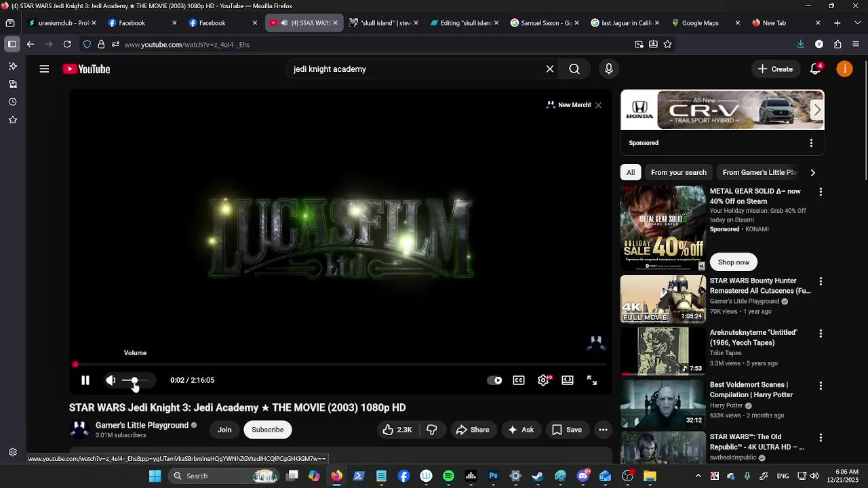868x488 pixels.
Task: Toggle closed captions on the player
Action: (519, 380)
